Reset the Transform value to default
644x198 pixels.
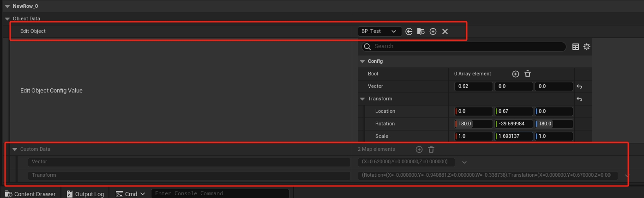[579, 99]
